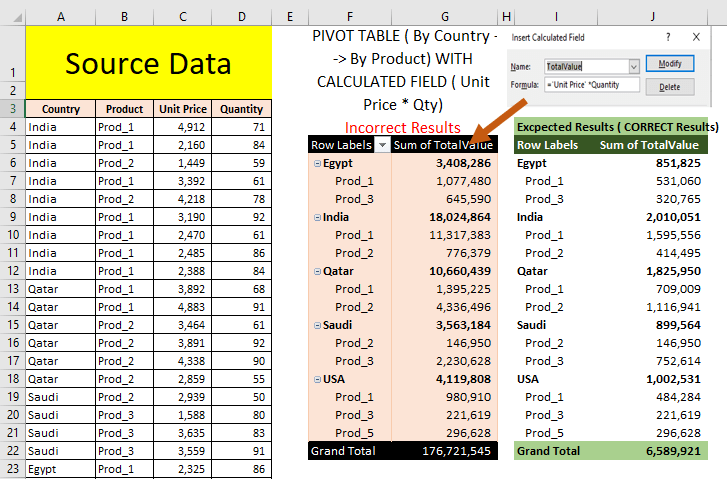
Task: Open the Row Labels filter dropdown
Action: 382,145
